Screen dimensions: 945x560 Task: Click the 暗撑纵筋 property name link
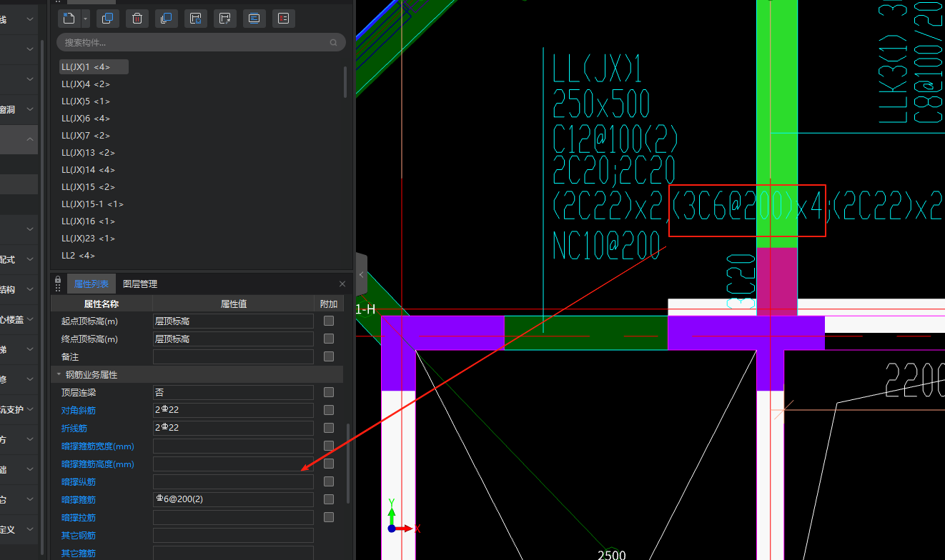pyautogui.click(x=79, y=482)
